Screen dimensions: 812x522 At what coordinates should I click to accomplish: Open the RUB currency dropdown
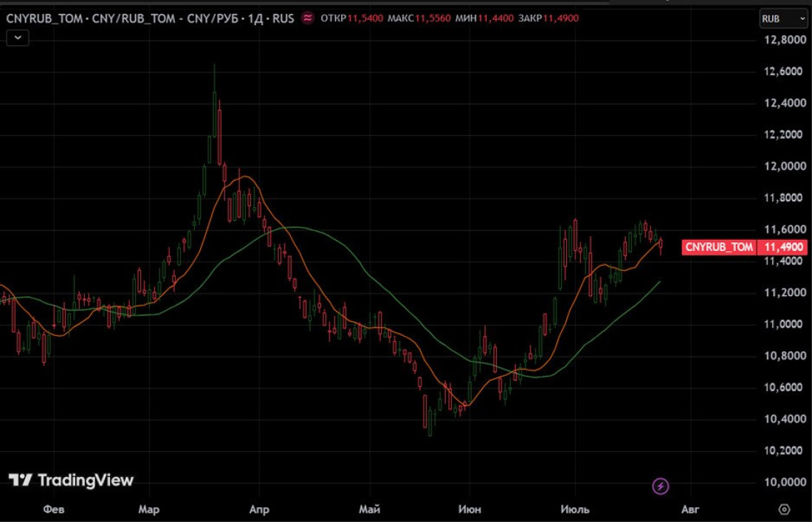coord(782,19)
